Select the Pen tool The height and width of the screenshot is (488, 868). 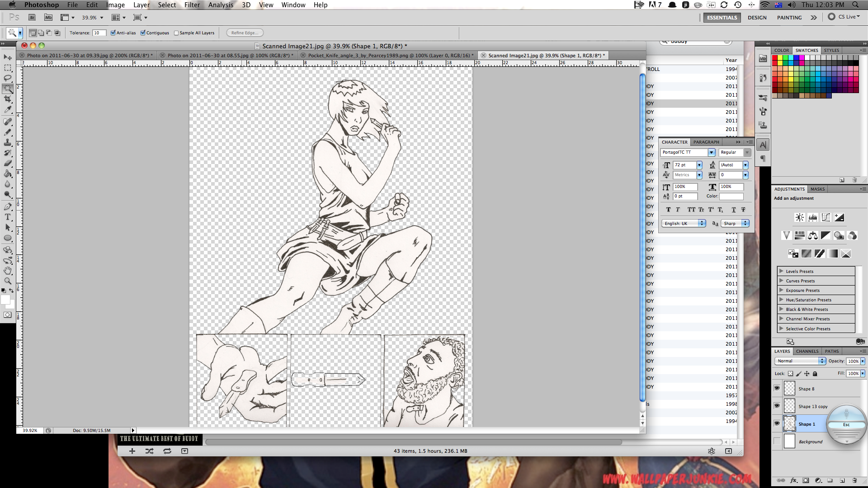coord(8,206)
